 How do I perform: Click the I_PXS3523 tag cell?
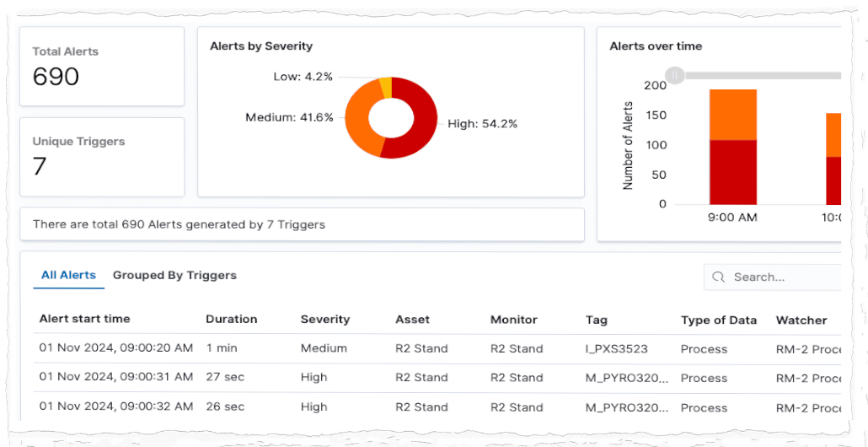[x=616, y=348]
